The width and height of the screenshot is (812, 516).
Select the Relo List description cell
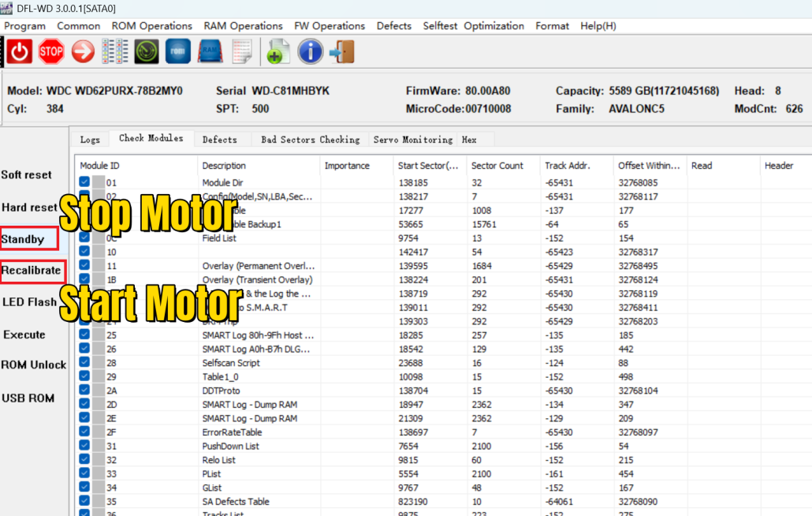pyautogui.click(x=218, y=460)
